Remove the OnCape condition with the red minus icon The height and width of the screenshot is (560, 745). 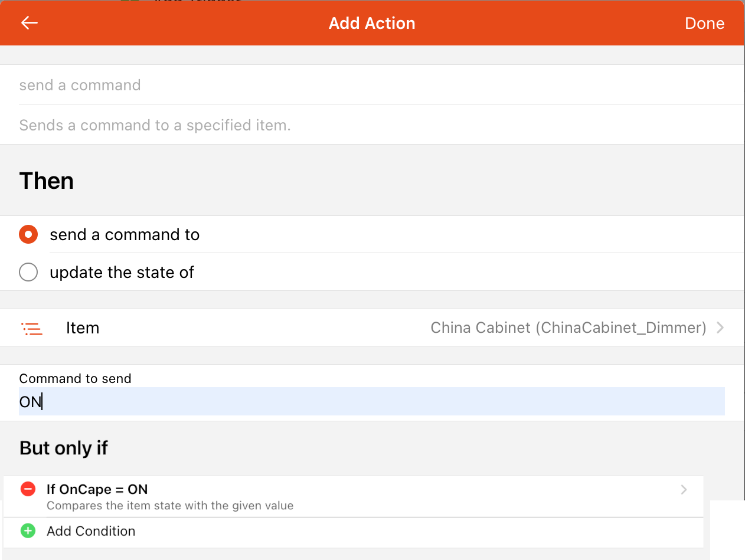tap(28, 489)
